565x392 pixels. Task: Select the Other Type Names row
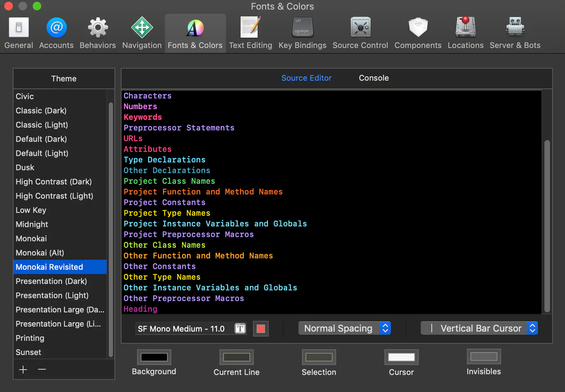tap(332, 277)
